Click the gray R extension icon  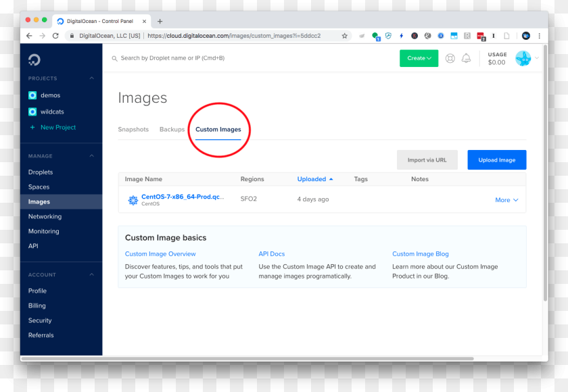(467, 36)
